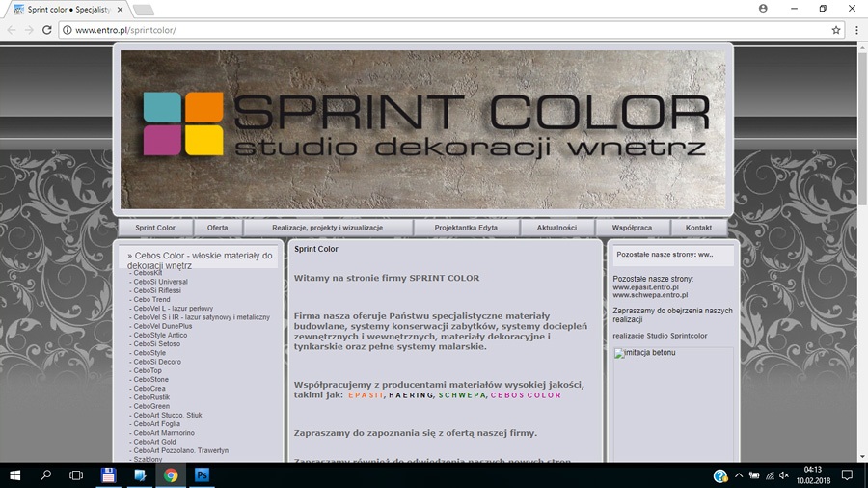Open the Projektantka Edyta menu item
The width and height of the screenshot is (868, 488).
click(466, 228)
